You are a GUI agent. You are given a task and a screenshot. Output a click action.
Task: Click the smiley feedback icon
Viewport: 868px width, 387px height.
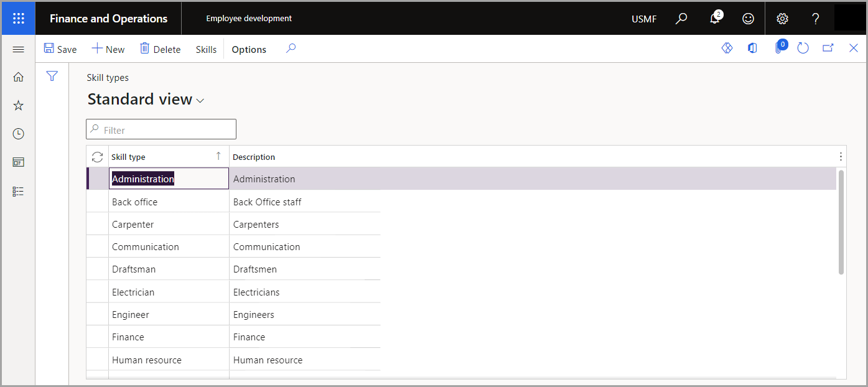point(749,19)
